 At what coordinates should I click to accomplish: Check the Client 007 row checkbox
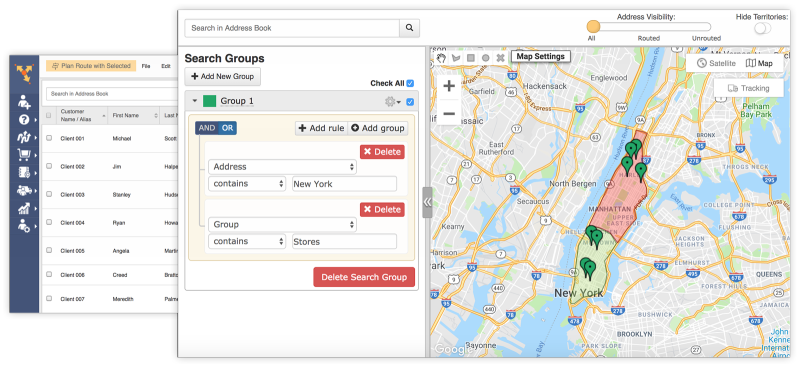click(49, 298)
